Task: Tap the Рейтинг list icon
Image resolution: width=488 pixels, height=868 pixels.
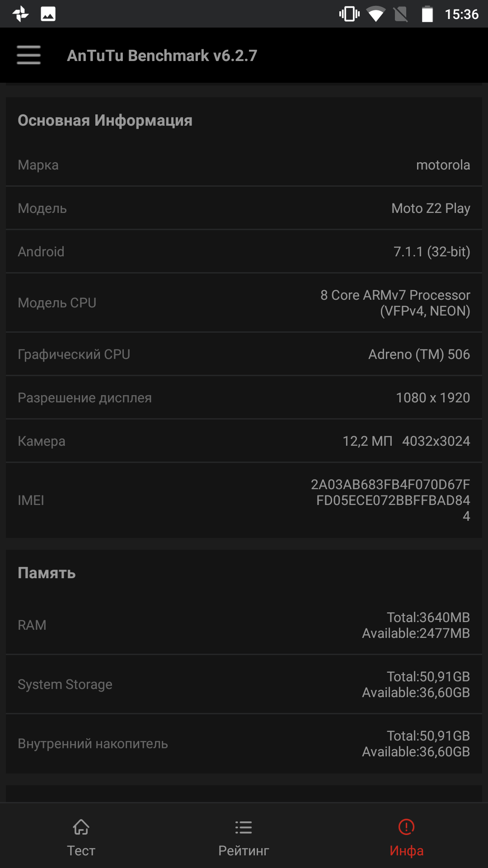Action: pyautogui.click(x=244, y=827)
